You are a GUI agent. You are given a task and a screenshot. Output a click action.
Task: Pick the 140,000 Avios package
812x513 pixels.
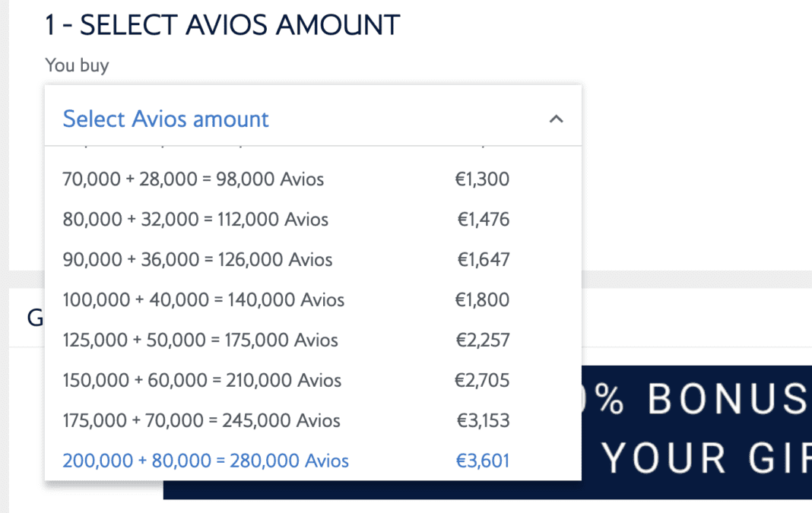[312, 299]
